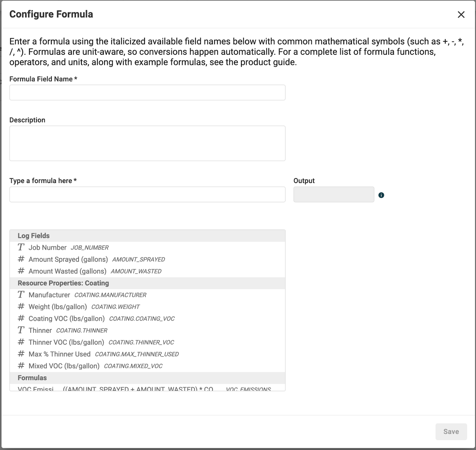This screenshot has height=450, width=476.
Task: Click the number icon for Coating VOC
Action: [x=21, y=318]
